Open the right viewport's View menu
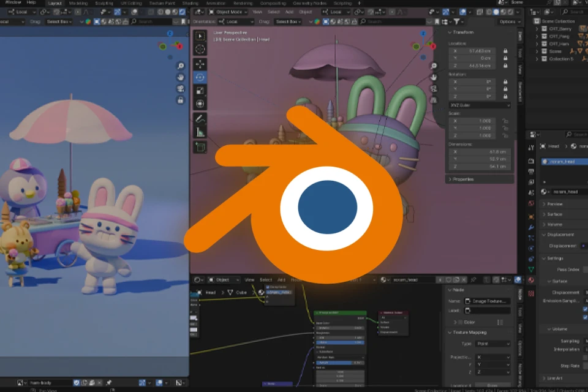 click(257, 12)
